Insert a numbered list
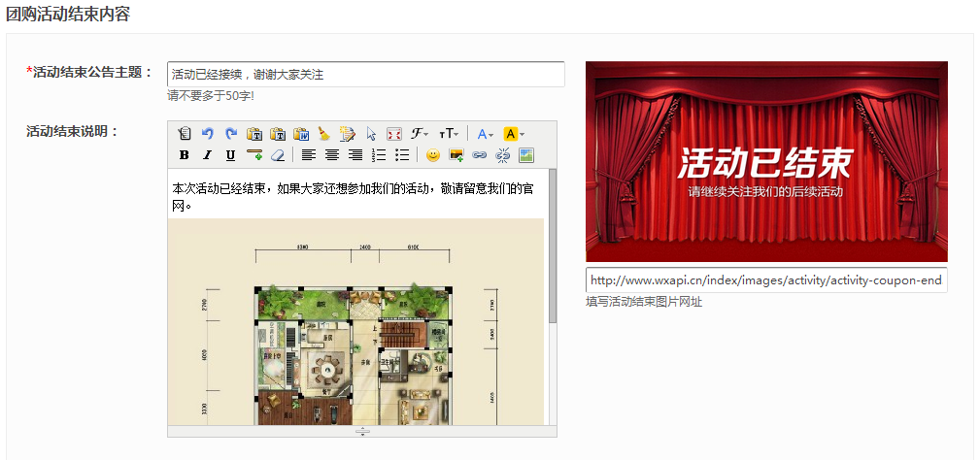This screenshot has width=980, height=460. coord(379,155)
